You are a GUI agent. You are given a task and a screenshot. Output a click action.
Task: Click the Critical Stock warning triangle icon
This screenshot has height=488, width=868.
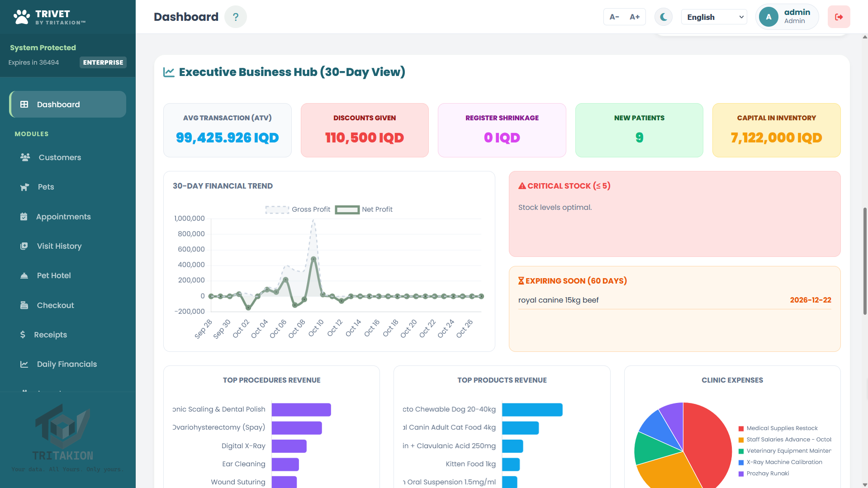coord(522,186)
